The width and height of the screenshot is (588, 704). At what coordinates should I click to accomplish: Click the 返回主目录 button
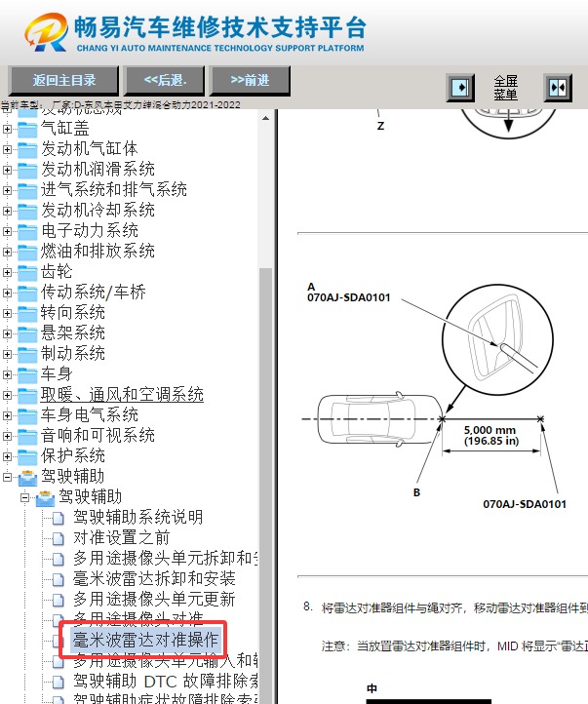[x=63, y=81]
